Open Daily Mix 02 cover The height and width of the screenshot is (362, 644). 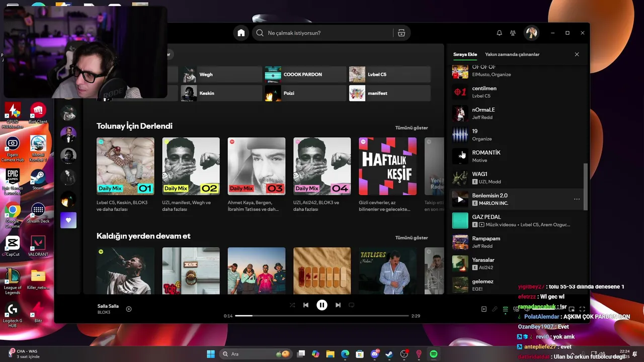(191, 166)
